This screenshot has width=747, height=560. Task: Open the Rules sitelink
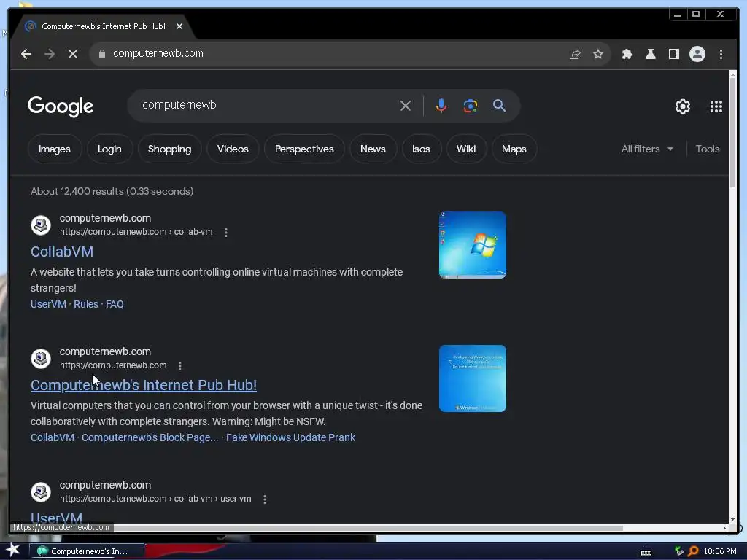[x=86, y=304]
